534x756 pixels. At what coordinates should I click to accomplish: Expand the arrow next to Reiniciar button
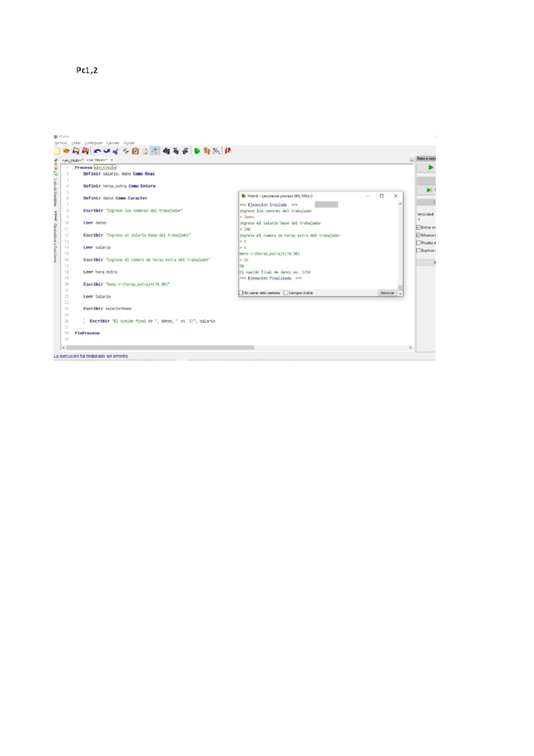point(400,293)
